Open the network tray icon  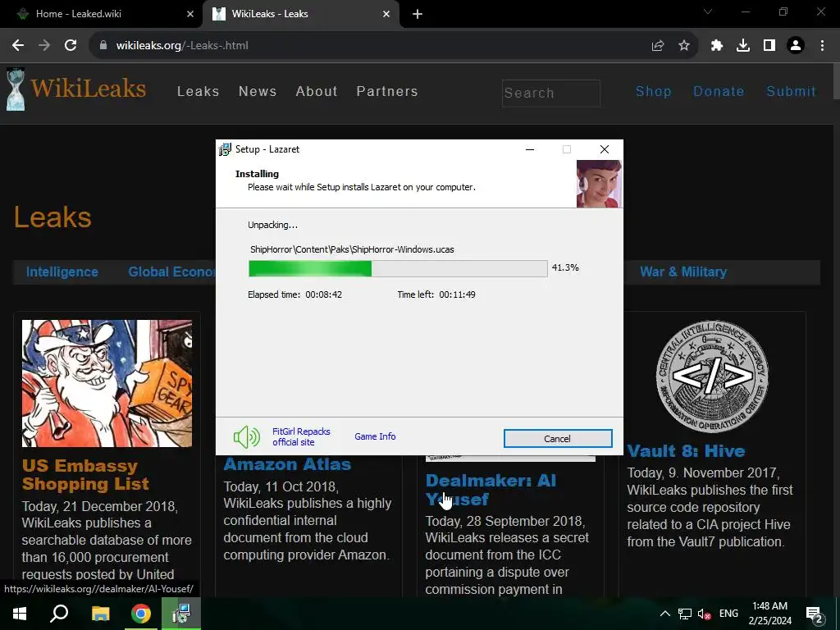pos(685,614)
